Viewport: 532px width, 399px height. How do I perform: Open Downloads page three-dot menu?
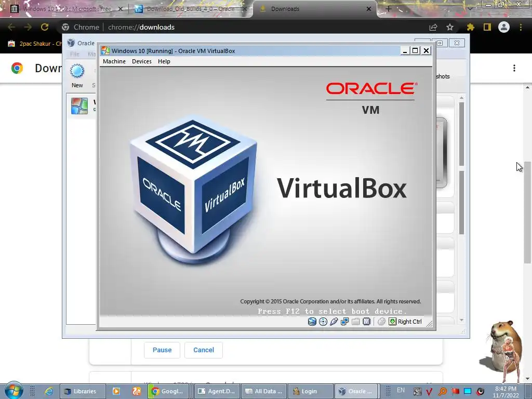[x=514, y=68]
